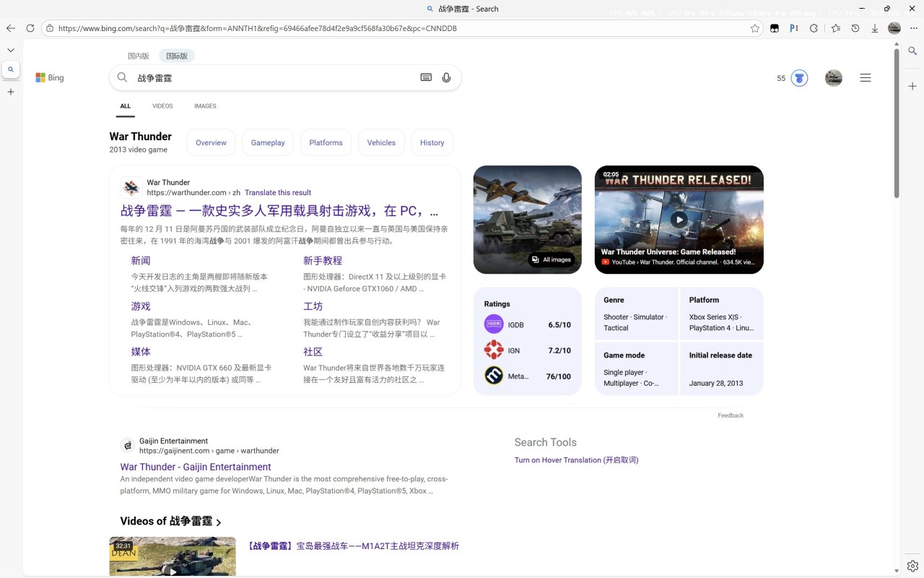Reload the page with the refresh icon

click(x=30, y=28)
